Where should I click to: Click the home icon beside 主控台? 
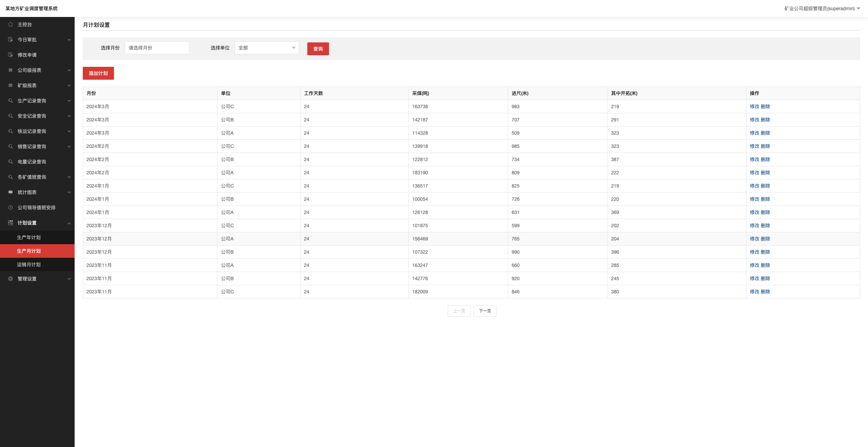tap(11, 24)
